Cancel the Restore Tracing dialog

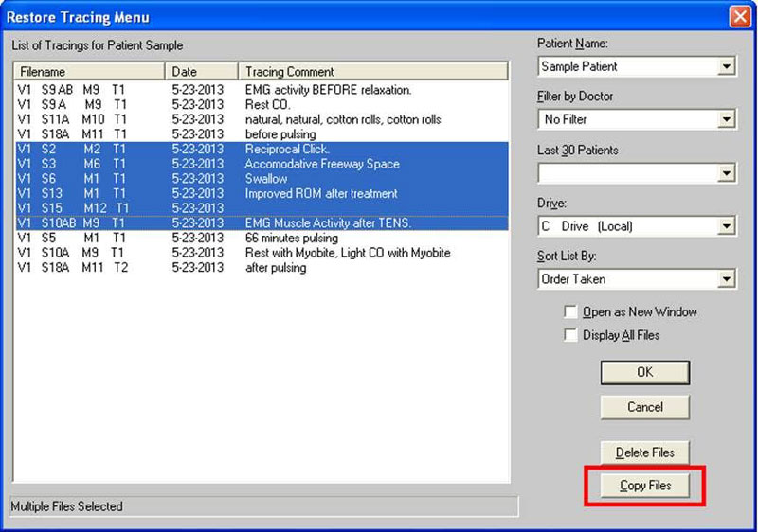pos(644,407)
